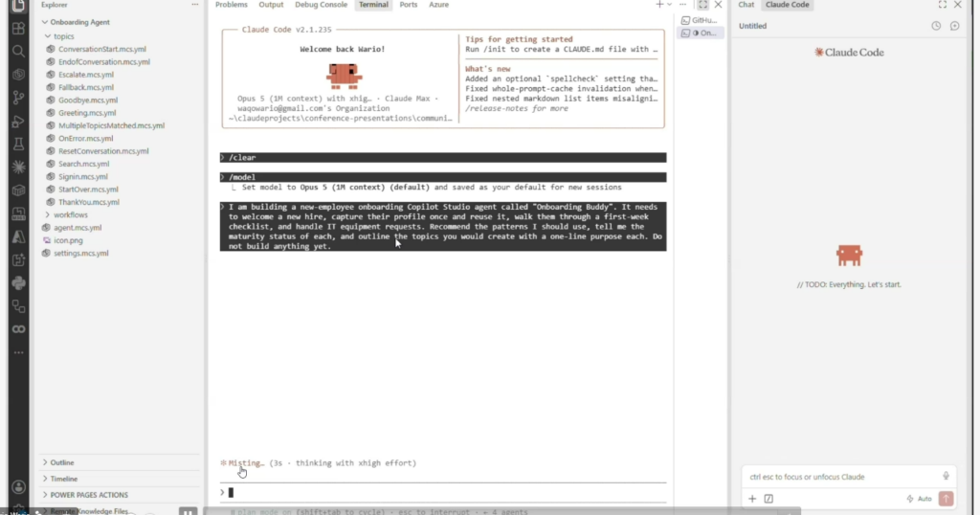Switch to the Debug Console tab
980x515 pixels.
[x=321, y=5]
